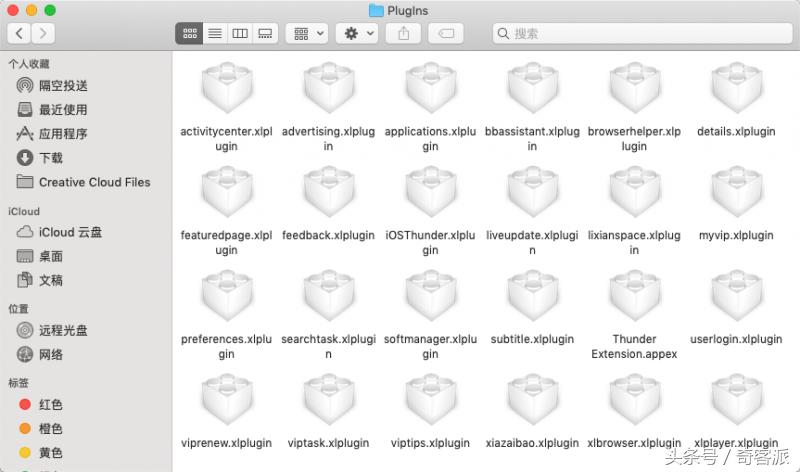Select the Thunder Extension.appex file

pos(634,299)
